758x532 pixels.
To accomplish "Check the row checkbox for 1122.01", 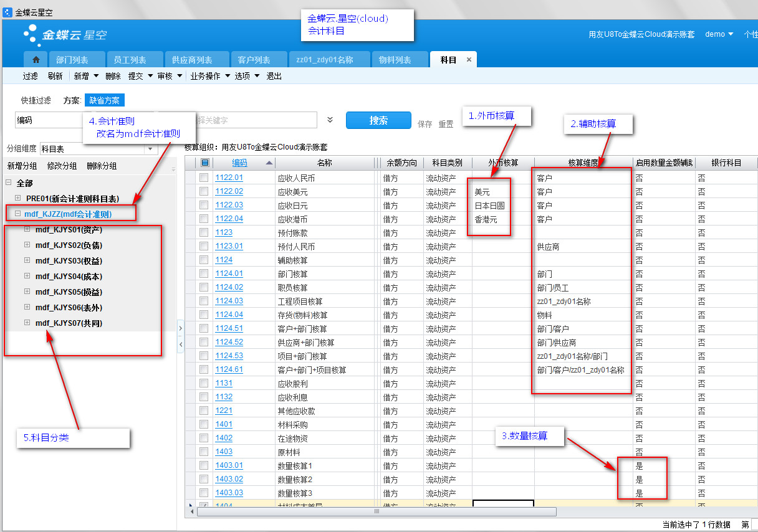I will 204,178.
